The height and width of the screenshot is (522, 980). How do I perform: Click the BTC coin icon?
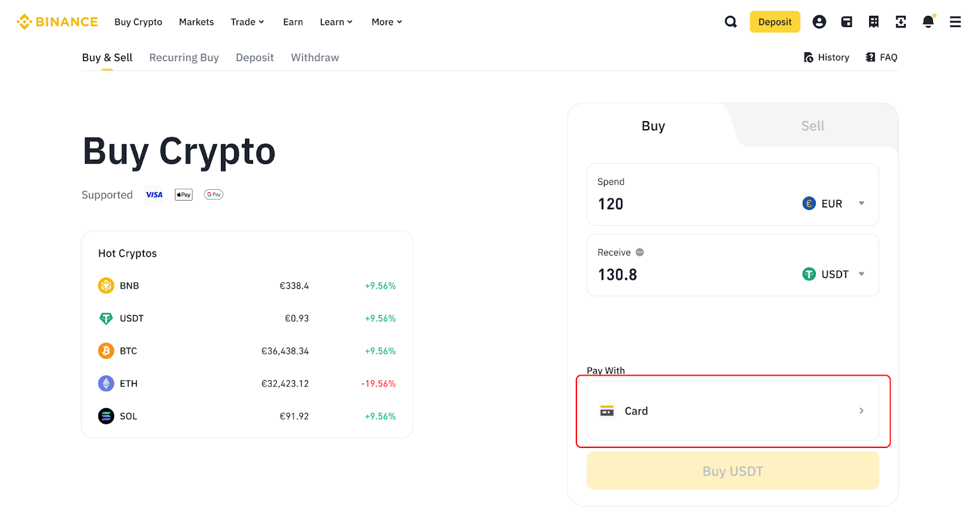[106, 351]
